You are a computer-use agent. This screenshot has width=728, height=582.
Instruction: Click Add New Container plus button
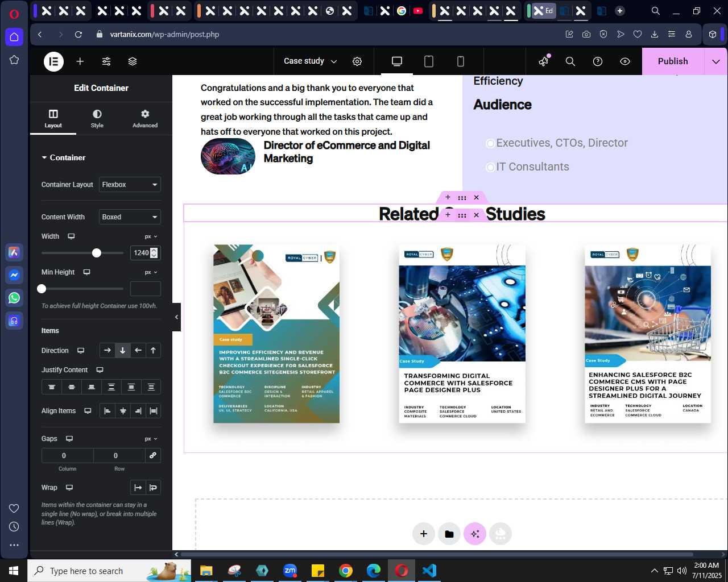(x=424, y=534)
